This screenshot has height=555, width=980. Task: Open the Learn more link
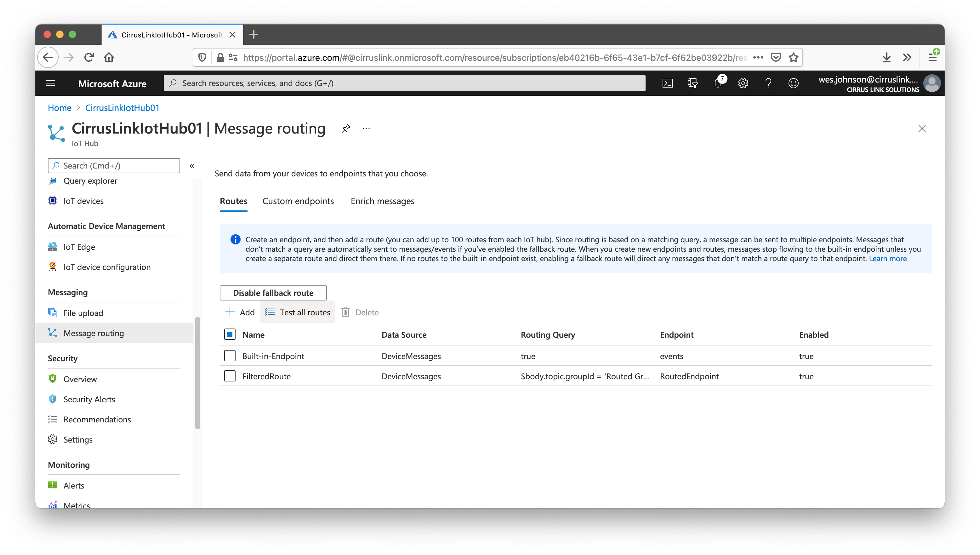pyautogui.click(x=887, y=258)
